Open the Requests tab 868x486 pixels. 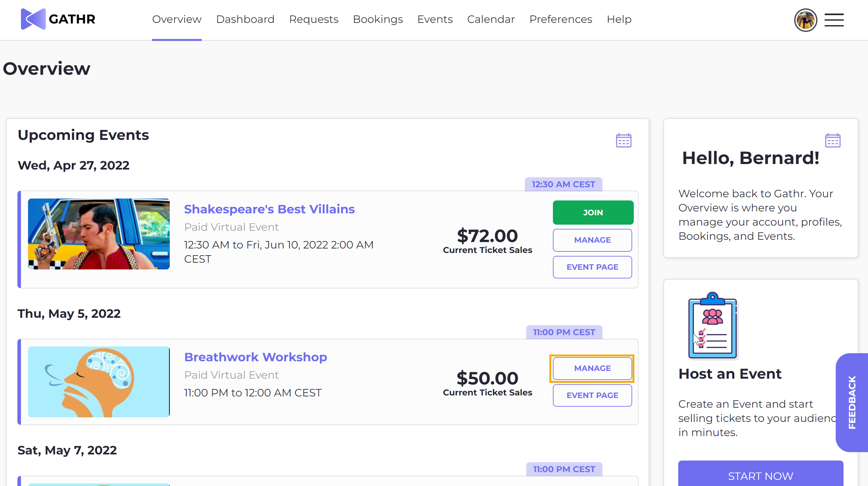click(313, 19)
